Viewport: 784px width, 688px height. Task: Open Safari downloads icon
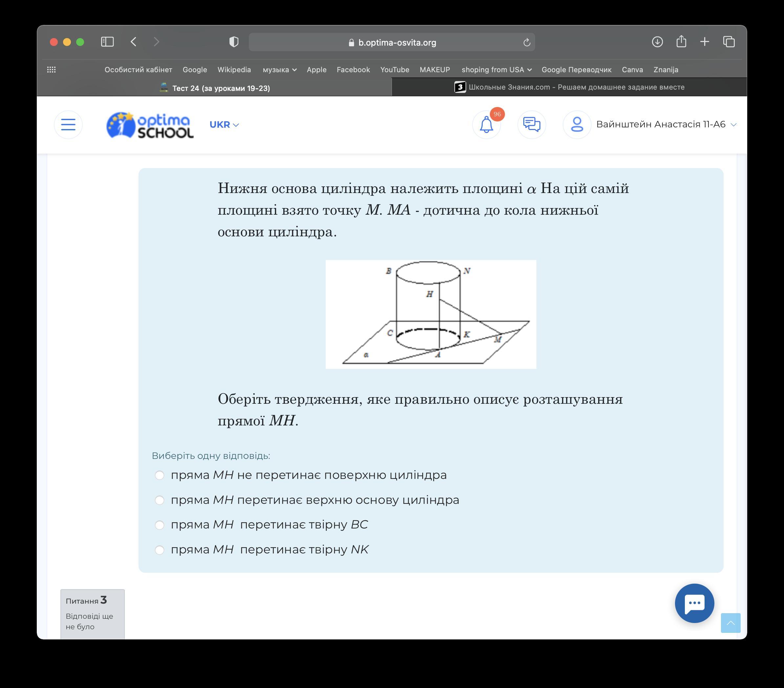click(657, 42)
